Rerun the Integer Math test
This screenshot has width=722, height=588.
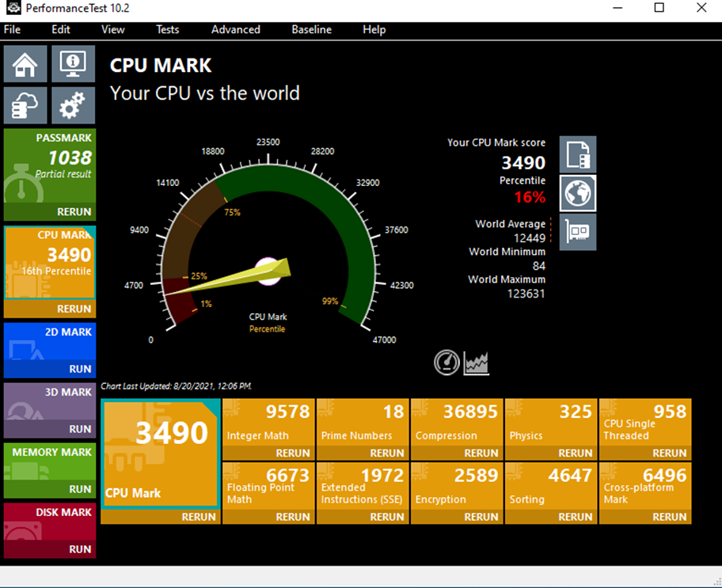coord(268,453)
